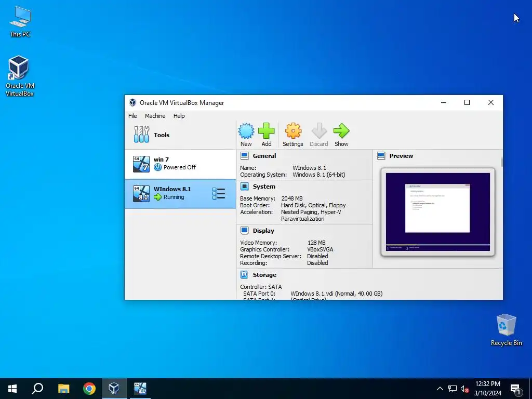Click the muted volume tray icon
The image size is (532, 399).
[x=465, y=389]
